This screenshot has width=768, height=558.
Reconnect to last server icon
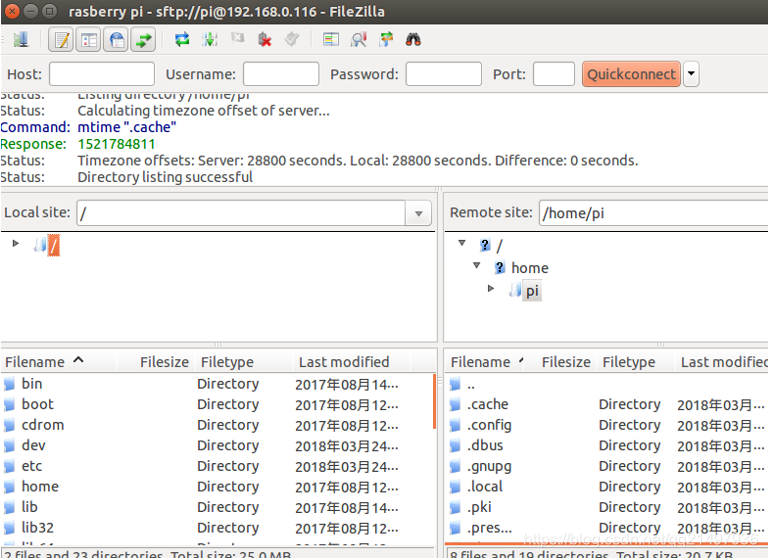(292, 39)
